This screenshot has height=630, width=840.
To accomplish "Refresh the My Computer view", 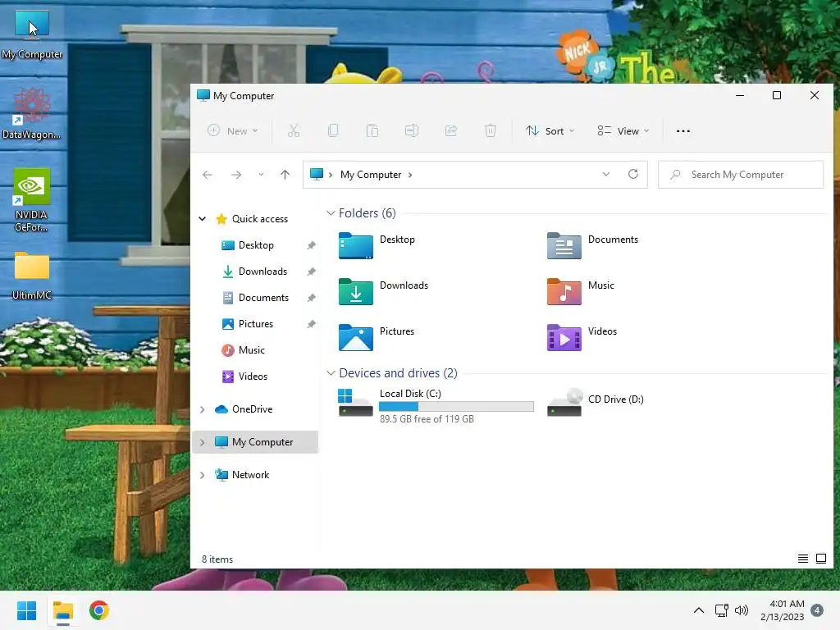I will [x=633, y=174].
